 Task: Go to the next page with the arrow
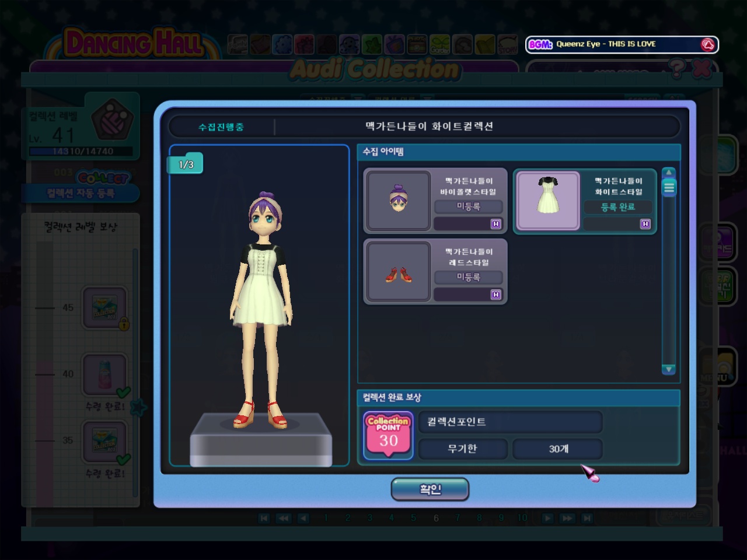click(547, 518)
